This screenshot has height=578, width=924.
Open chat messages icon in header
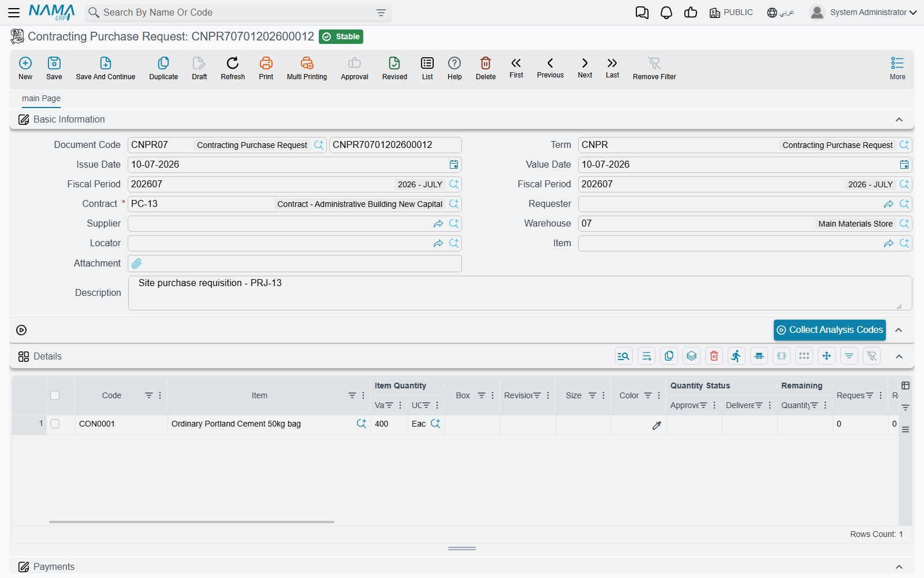[x=642, y=13]
